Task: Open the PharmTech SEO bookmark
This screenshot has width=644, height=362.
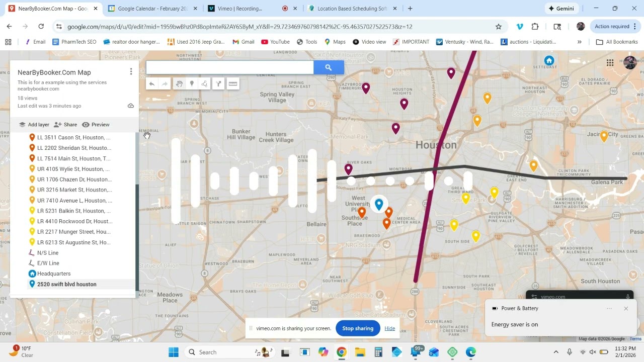Action: click(74, 42)
